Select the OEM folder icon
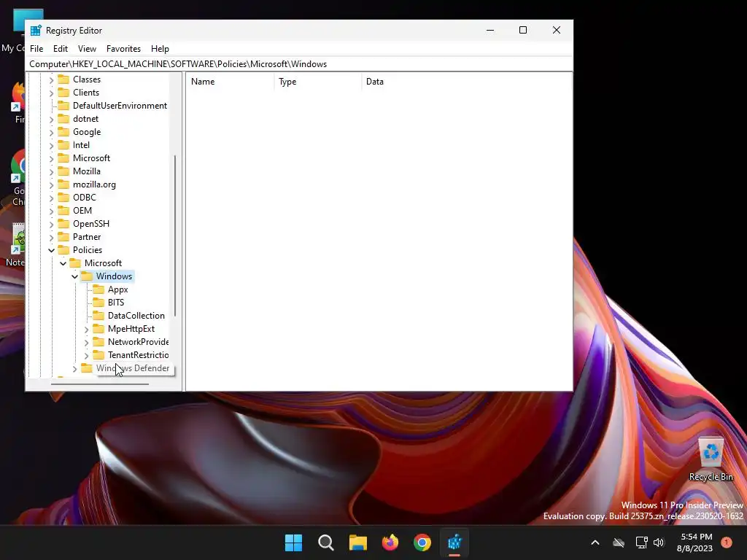This screenshot has width=747, height=560. pyautogui.click(x=63, y=211)
